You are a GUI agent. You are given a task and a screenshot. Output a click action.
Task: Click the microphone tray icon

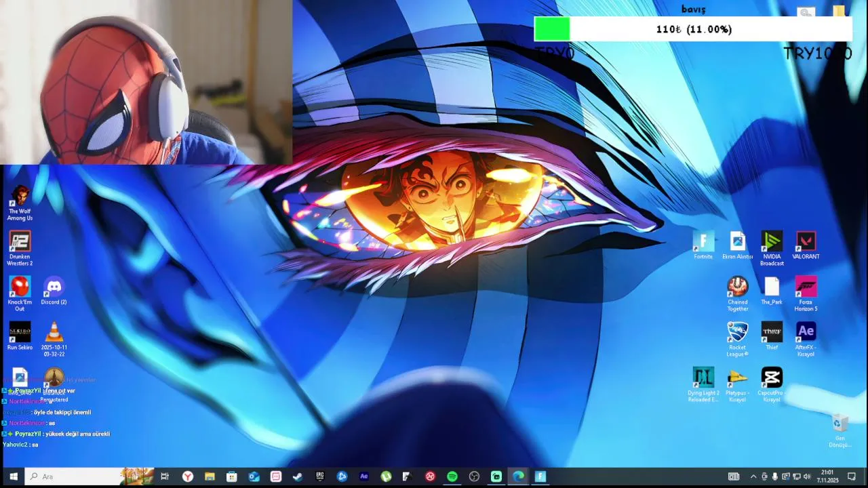pyautogui.click(x=775, y=476)
